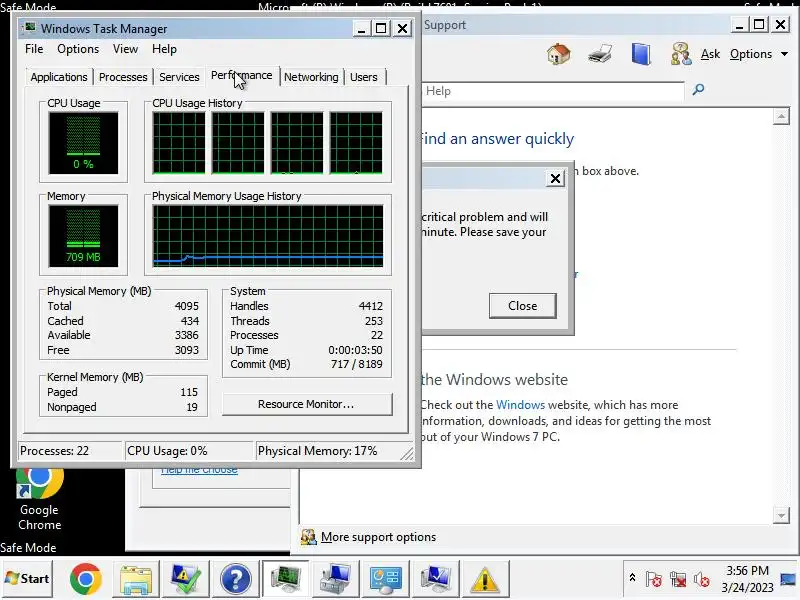
Task: Click Close in the critical problem dialog
Action: 522,306
